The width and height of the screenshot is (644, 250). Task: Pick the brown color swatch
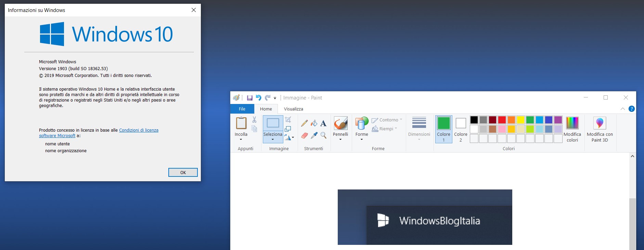click(x=492, y=129)
